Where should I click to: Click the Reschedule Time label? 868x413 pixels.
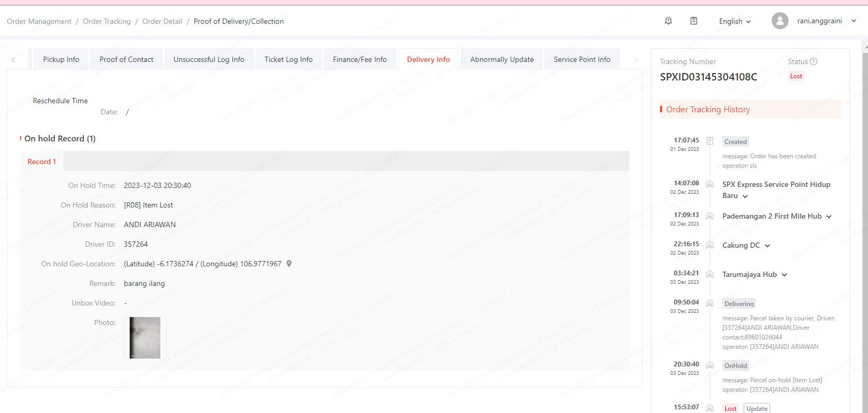coord(60,101)
